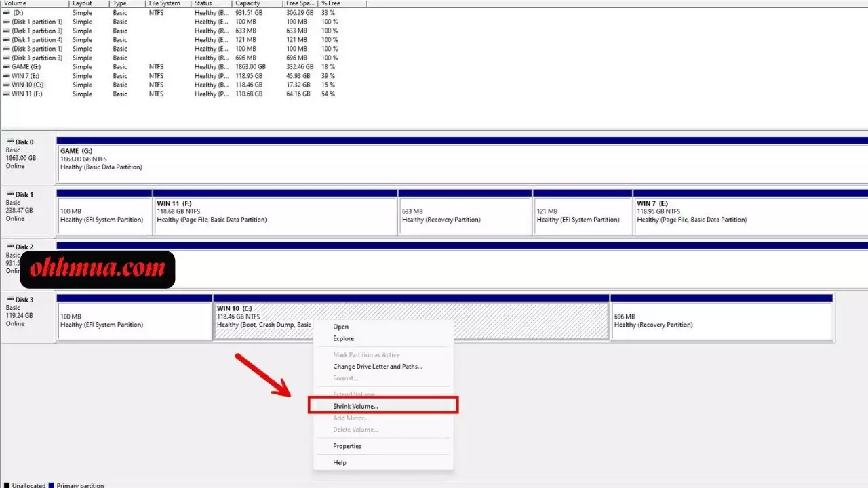Select the Disk 1 header panel
The width and height of the screenshot is (868, 488).
tap(28, 212)
